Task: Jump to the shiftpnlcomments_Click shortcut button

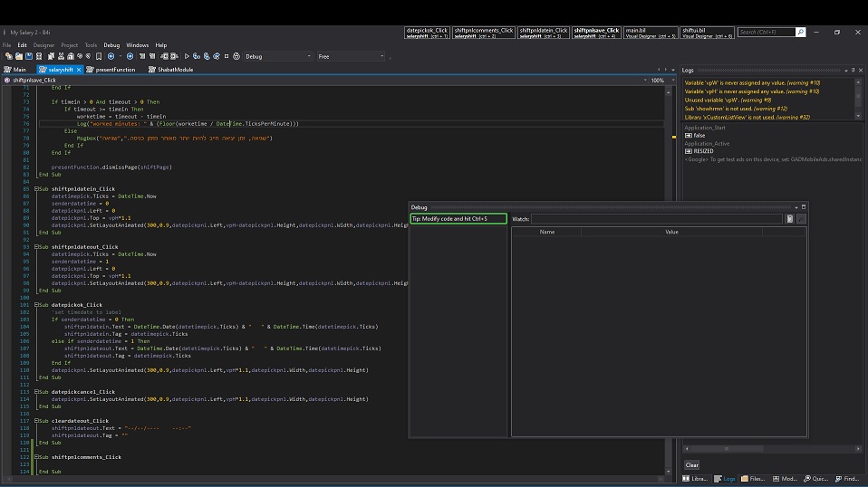Action: pyautogui.click(x=484, y=33)
